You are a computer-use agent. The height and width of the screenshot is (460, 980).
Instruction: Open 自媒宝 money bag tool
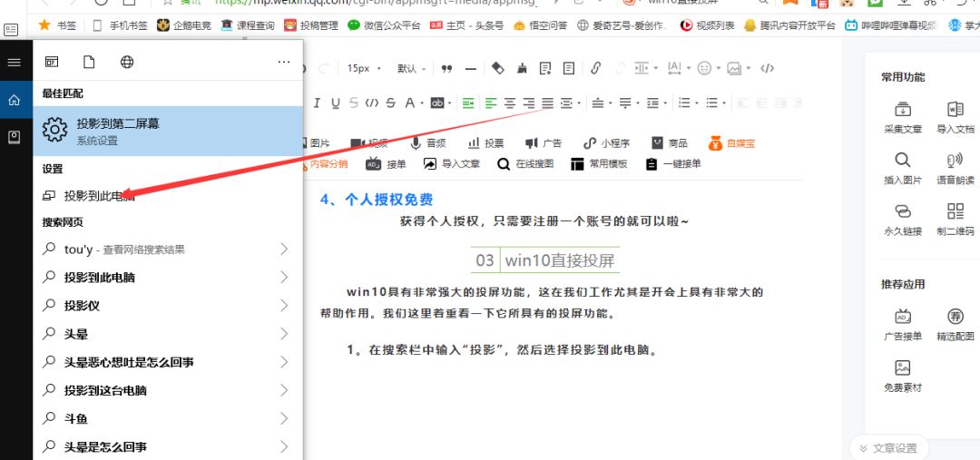click(732, 143)
